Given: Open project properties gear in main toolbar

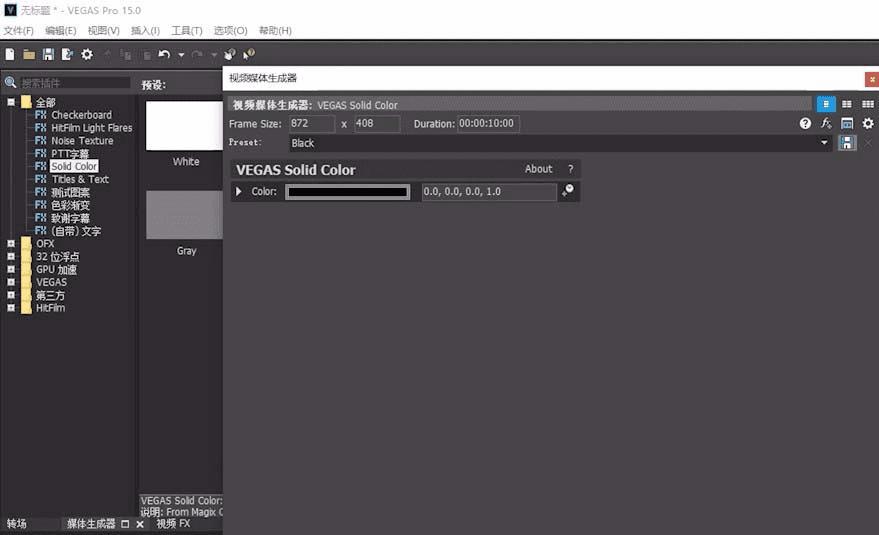Looking at the screenshot, I should (87, 54).
